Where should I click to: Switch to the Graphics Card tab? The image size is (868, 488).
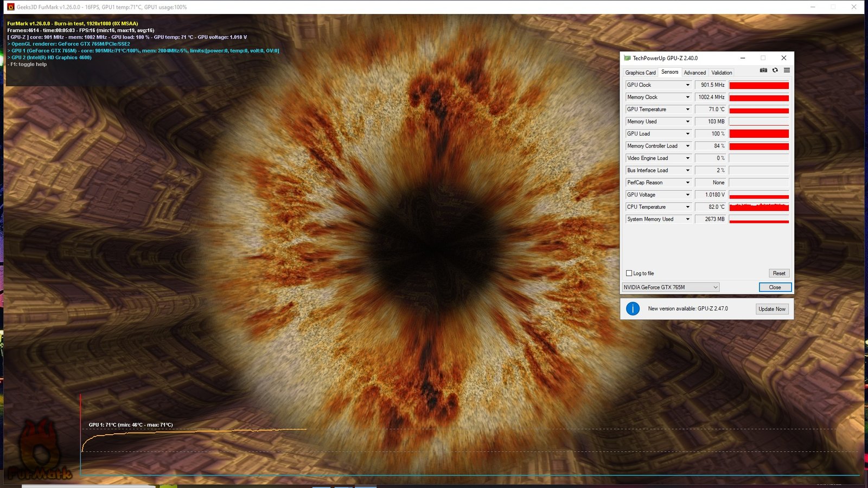(640, 73)
